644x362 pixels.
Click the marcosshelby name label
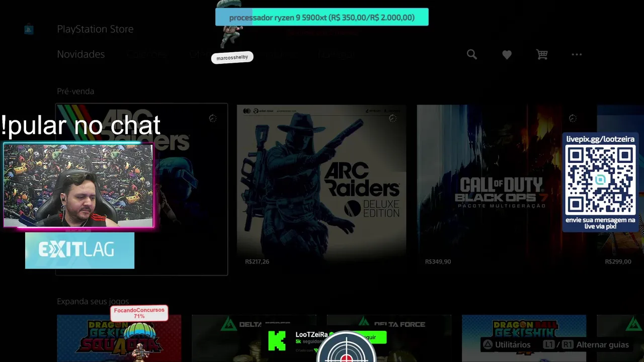point(232,57)
